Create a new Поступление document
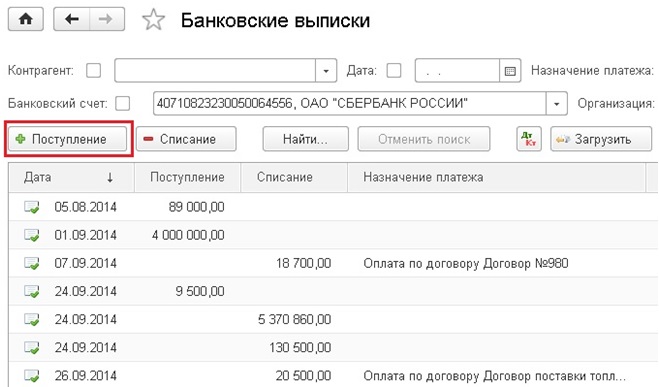Viewport: 659px width, 387px height. tap(67, 139)
